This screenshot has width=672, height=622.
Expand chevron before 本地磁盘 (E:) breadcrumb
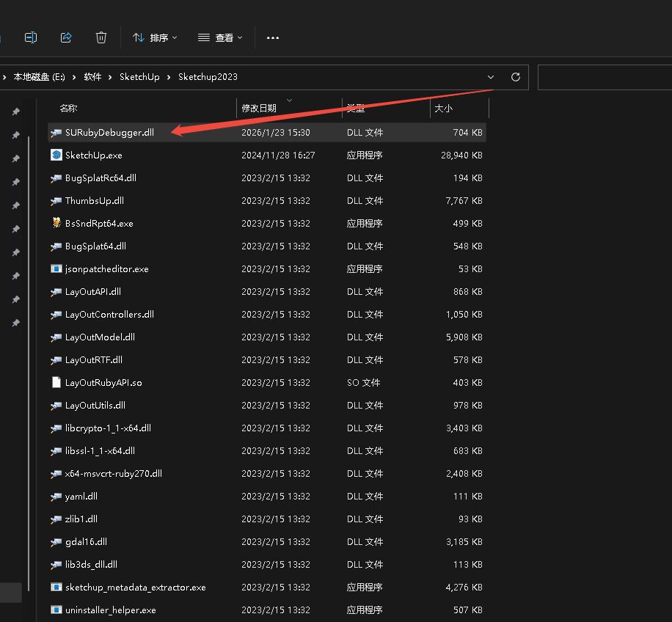(4, 77)
